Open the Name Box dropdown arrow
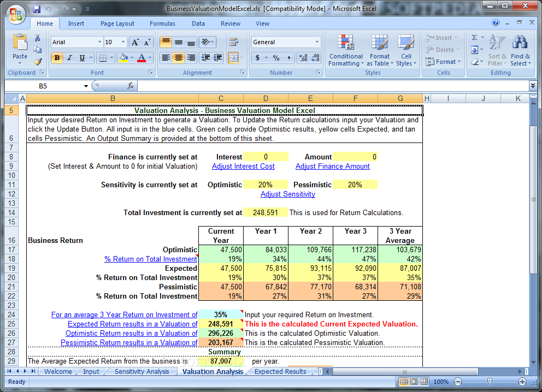The width and height of the screenshot is (542, 392). coord(86,86)
